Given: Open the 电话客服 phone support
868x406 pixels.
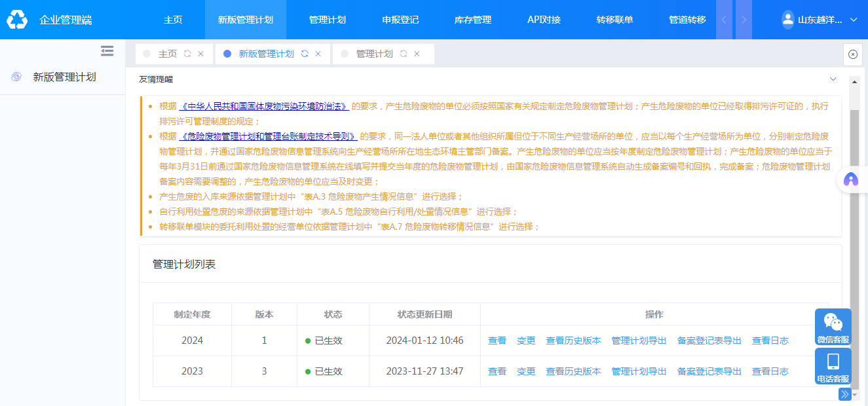Looking at the screenshot, I should click(x=833, y=366).
